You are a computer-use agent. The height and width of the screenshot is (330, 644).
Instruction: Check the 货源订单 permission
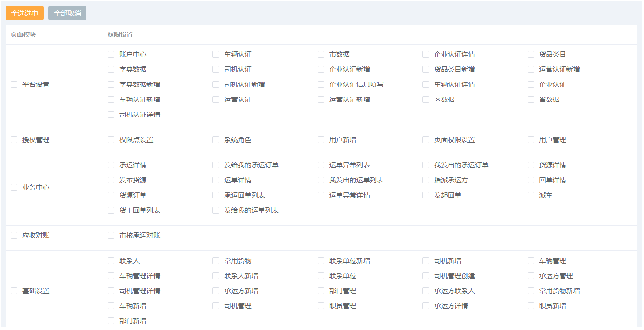tap(111, 195)
